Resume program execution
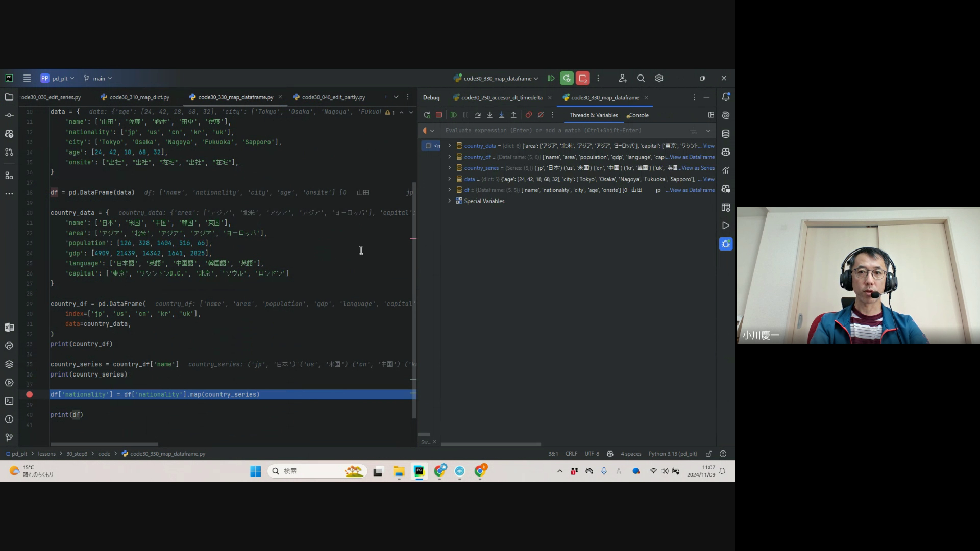Screen dimensions: 980x551 tap(453, 115)
